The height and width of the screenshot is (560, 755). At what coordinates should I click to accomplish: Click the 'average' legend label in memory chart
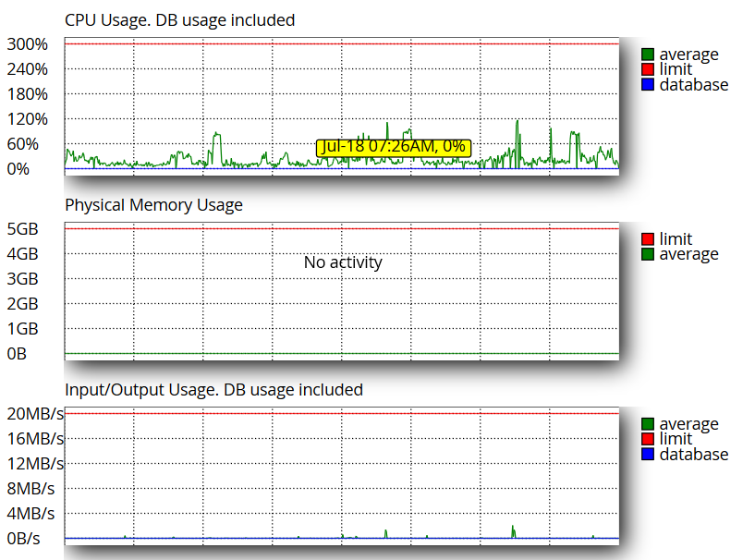pyautogui.click(x=688, y=254)
